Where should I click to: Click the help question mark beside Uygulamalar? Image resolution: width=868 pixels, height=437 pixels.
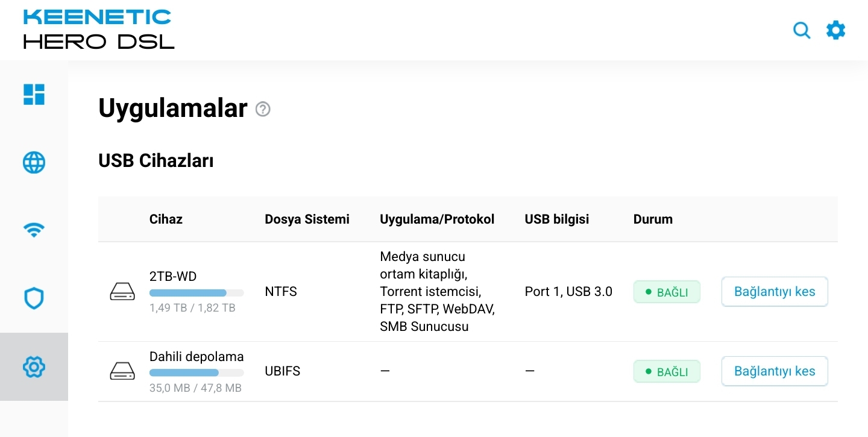click(x=263, y=109)
